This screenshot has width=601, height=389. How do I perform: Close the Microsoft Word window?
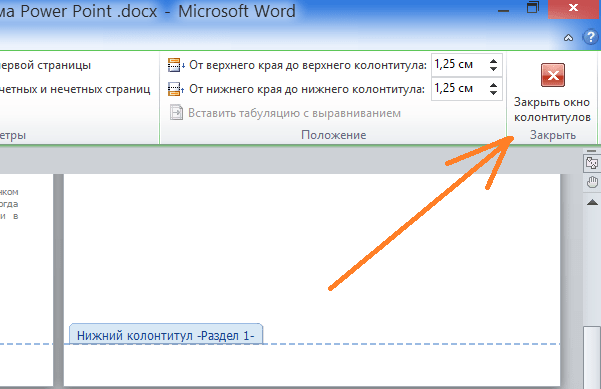tap(573, 8)
